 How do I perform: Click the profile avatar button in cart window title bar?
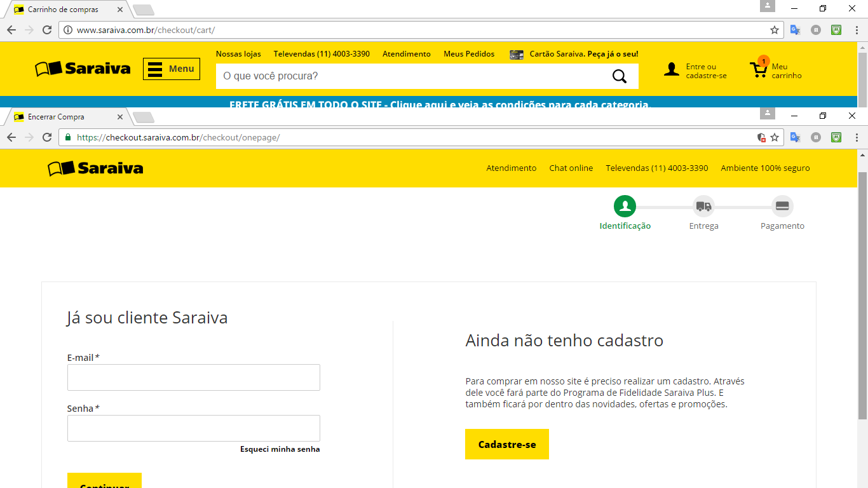pos(768,6)
